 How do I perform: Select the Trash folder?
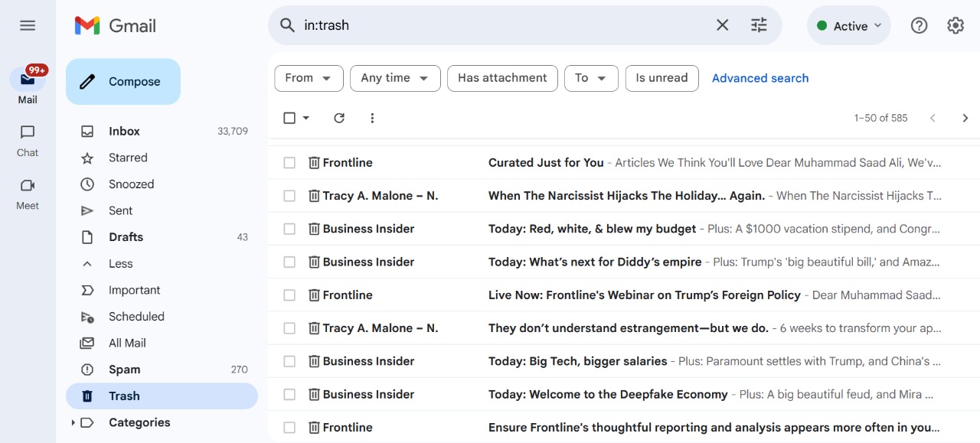point(162,396)
